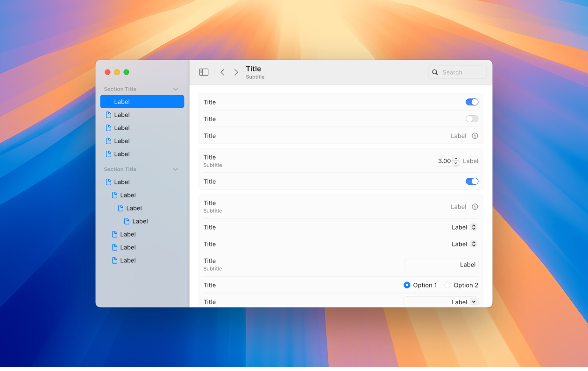Click the magnifying glass in the search field
The image size is (588, 371).
[435, 72]
